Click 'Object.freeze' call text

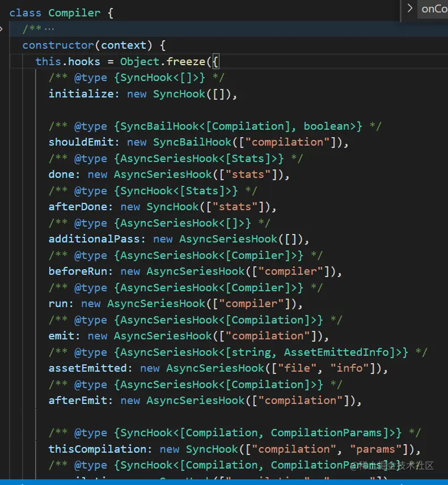[163, 62]
